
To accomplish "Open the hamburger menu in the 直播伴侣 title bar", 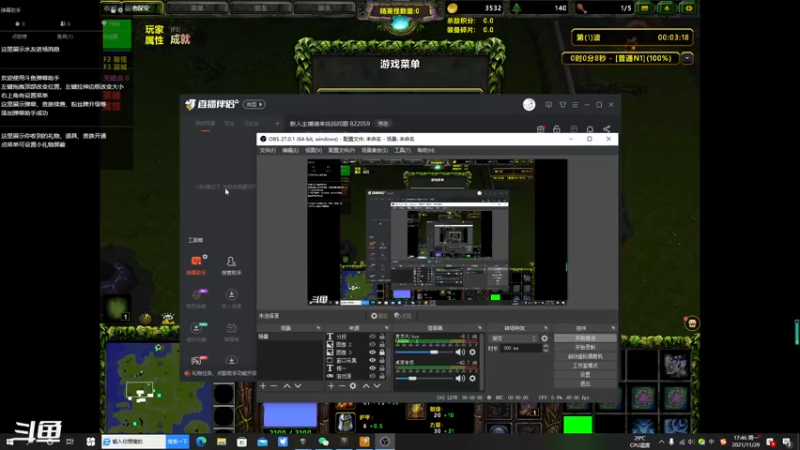I will [575, 105].
